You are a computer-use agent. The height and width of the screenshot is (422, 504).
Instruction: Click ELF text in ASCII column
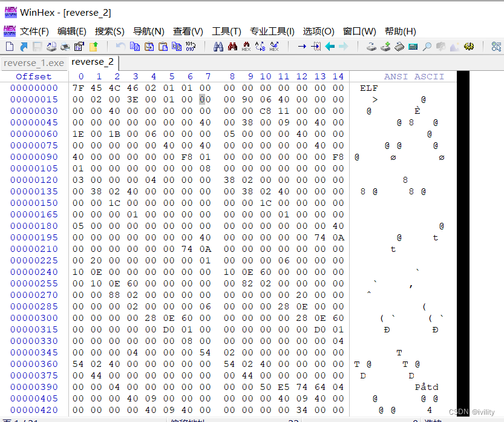368,88
